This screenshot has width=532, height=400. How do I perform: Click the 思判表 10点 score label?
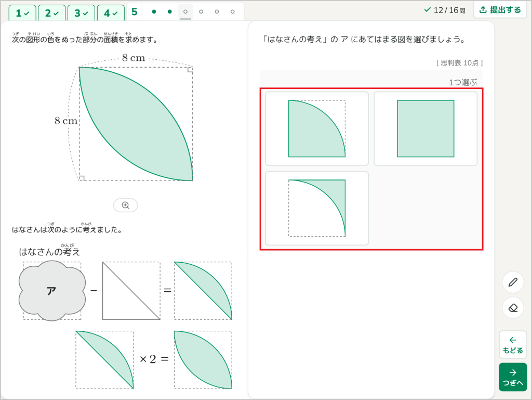point(459,63)
